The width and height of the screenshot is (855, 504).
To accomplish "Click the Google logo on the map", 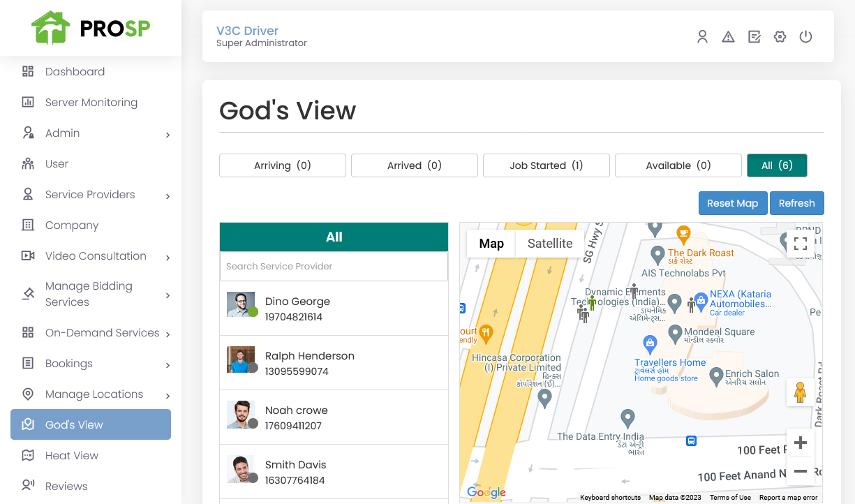I will coord(486,492).
